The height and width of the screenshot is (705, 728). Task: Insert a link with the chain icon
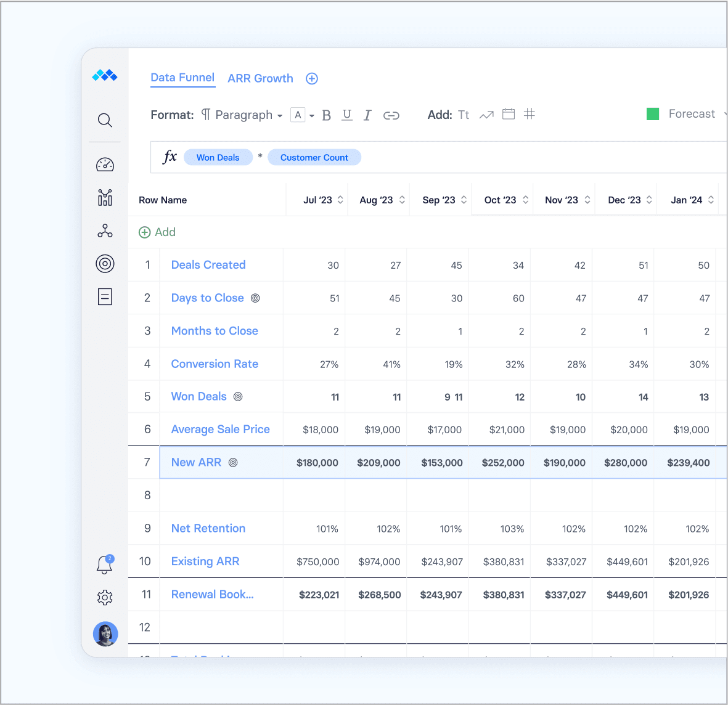point(391,116)
